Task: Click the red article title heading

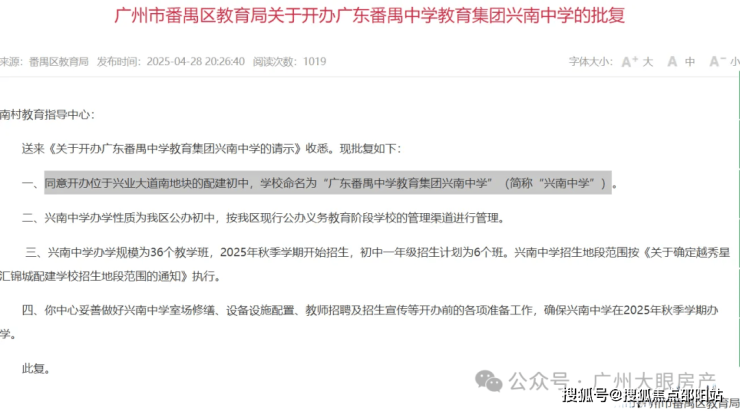Action: (370, 15)
